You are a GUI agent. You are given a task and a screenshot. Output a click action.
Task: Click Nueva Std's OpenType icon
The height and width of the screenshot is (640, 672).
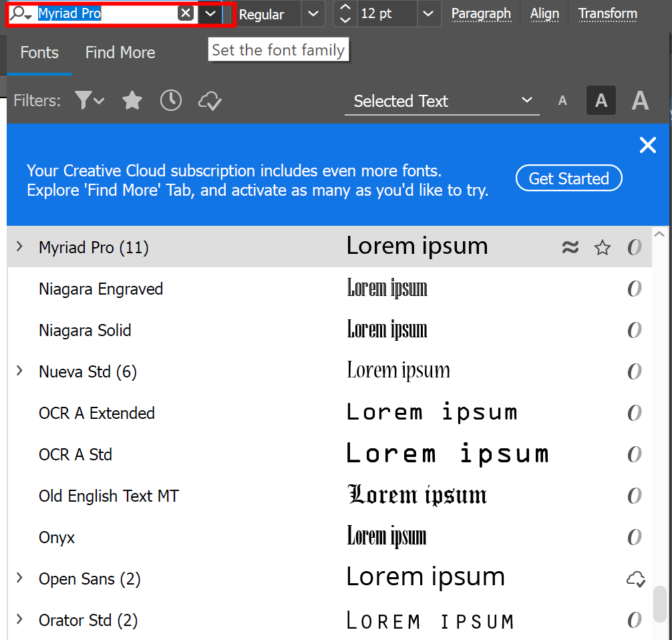(x=635, y=371)
